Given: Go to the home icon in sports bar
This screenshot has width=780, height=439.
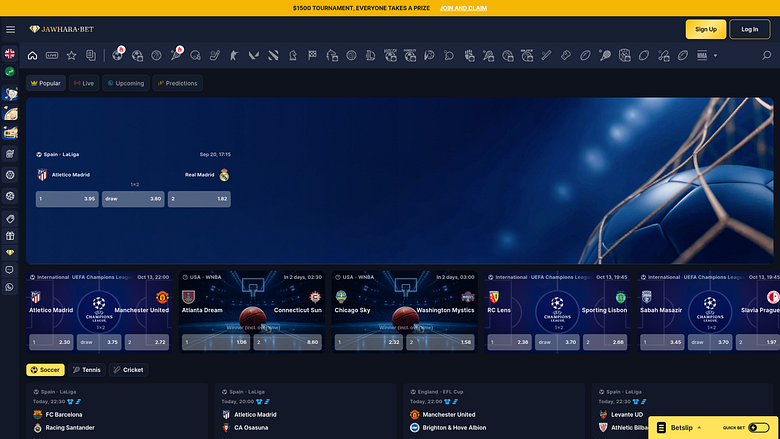Looking at the screenshot, I should (32, 55).
